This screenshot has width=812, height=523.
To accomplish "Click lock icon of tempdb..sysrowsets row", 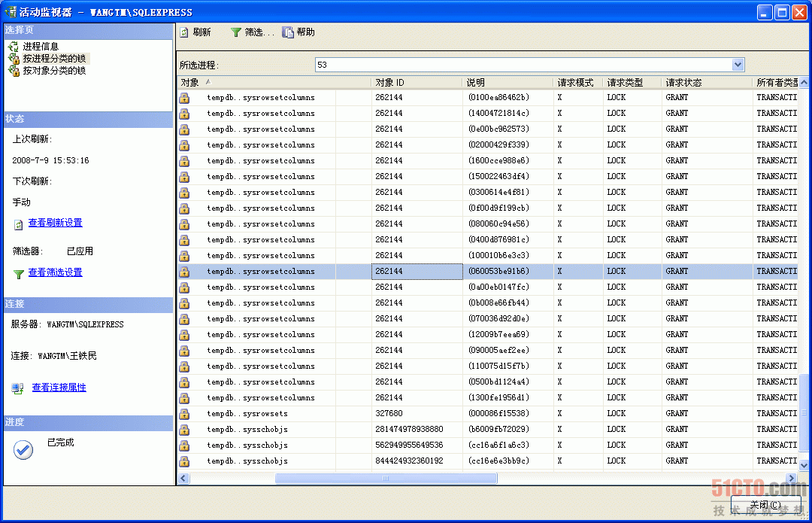I will coord(184,414).
